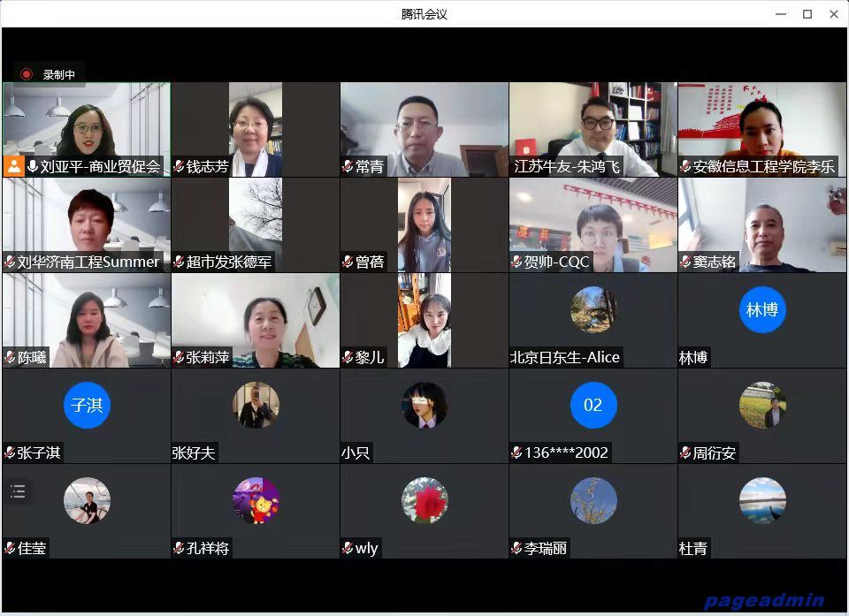The width and height of the screenshot is (849, 616).
Task: Click the muted mic icon beside 陈曦
Action: coord(10,357)
